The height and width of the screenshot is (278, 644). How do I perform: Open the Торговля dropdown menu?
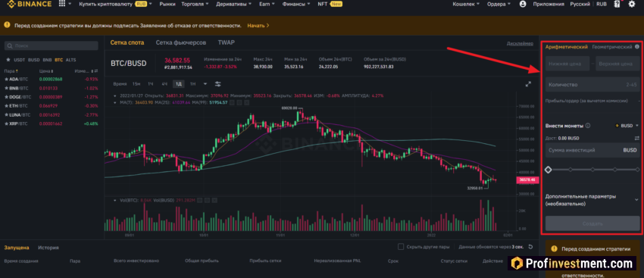tap(195, 4)
